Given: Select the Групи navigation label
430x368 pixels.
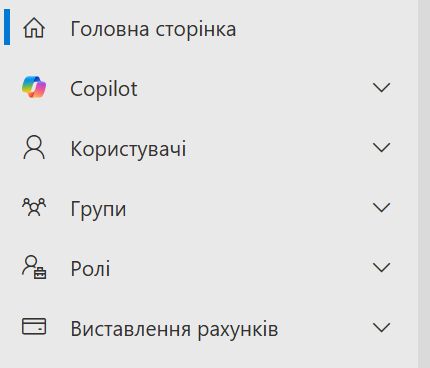Looking at the screenshot, I should 98,209.
